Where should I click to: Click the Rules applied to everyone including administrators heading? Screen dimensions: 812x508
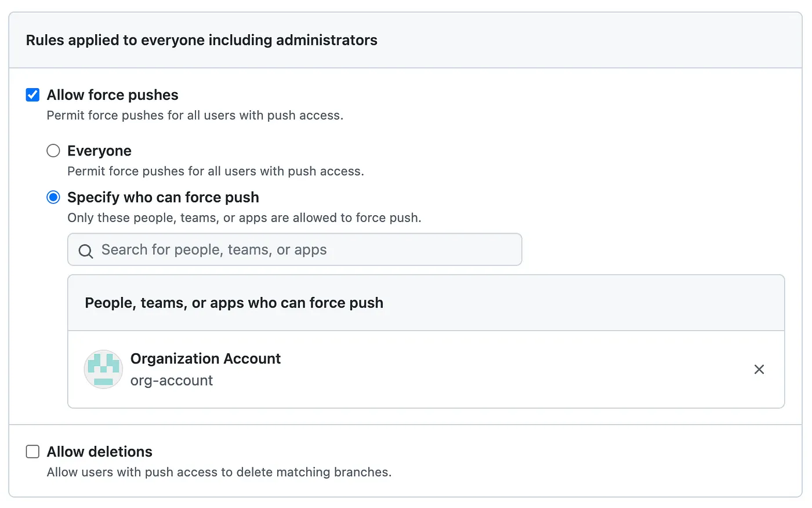[x=201, y=40]
